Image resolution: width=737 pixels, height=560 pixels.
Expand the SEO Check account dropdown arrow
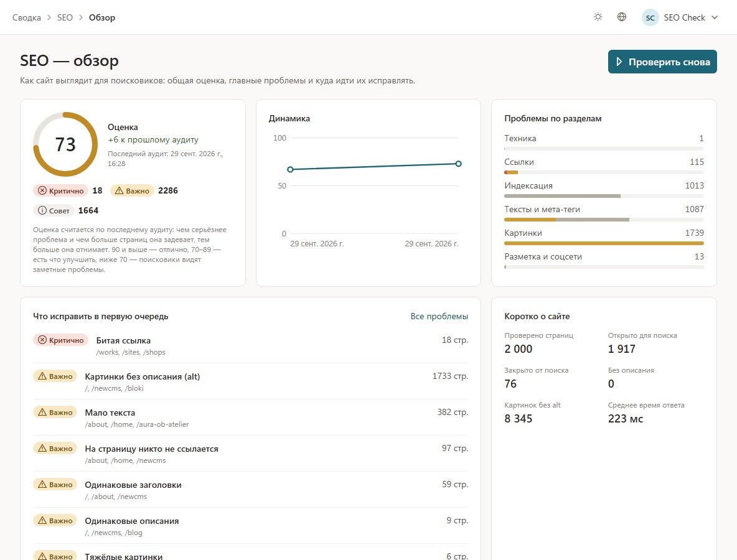[715, 17]
